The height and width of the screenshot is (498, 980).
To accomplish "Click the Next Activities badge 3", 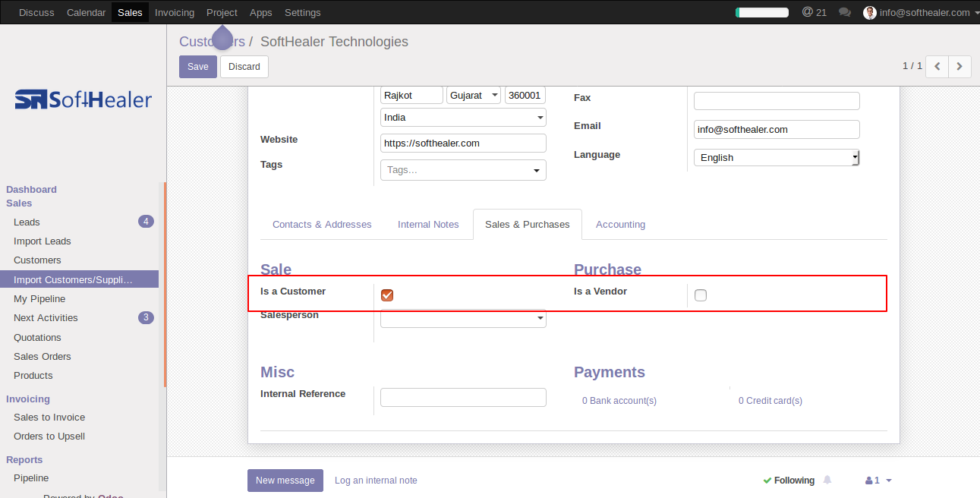I will click(x=146, y=317).
